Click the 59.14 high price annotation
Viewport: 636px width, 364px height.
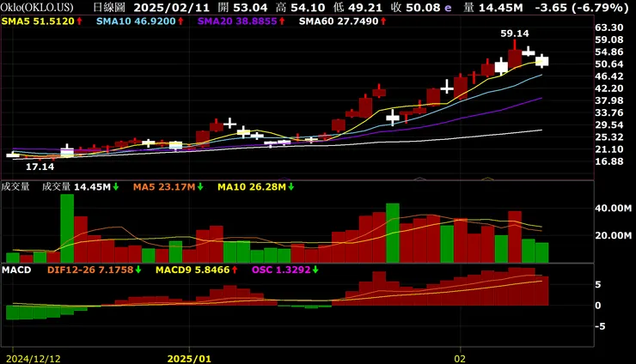tap(515, 33)
